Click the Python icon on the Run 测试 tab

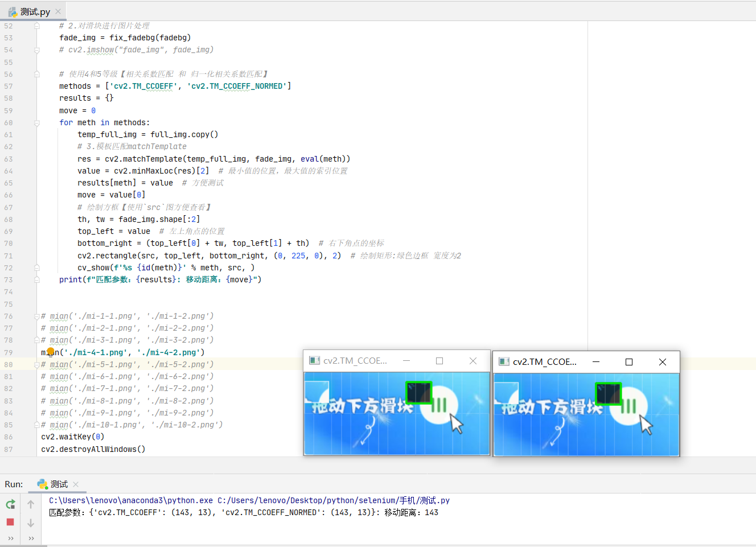(42, 484)
